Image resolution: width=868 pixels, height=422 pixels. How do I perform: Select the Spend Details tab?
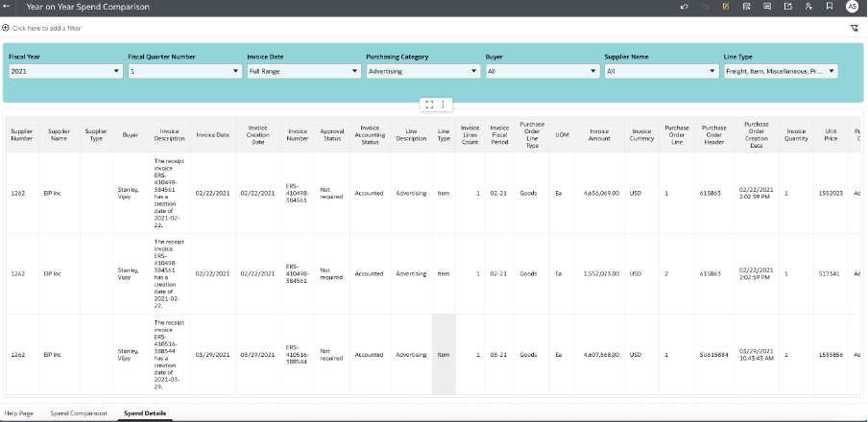[145, 413]
